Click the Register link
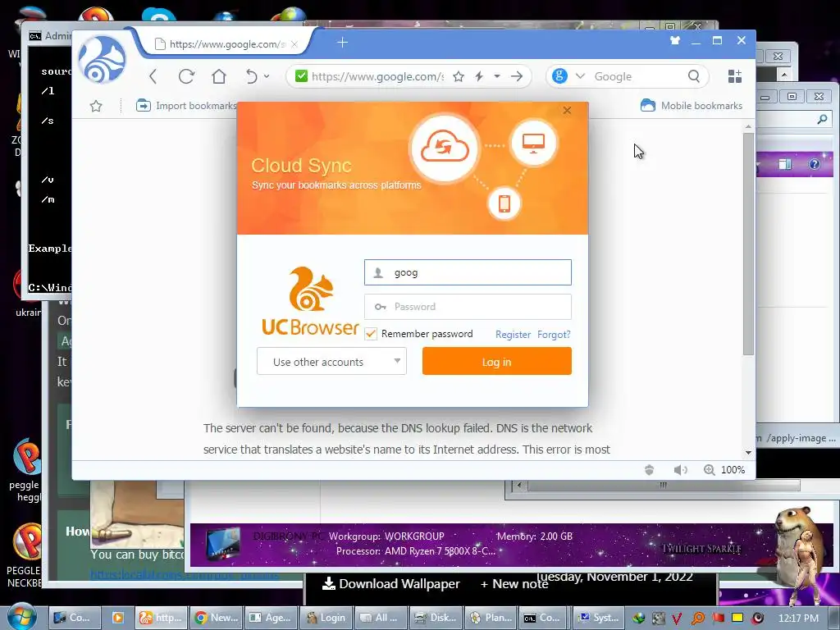This screenshot has width=840, height=630. 513,335
